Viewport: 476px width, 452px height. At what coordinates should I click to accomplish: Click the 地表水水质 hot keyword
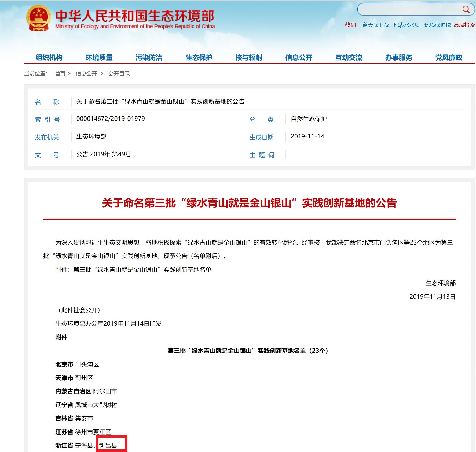tap(407, 25)
